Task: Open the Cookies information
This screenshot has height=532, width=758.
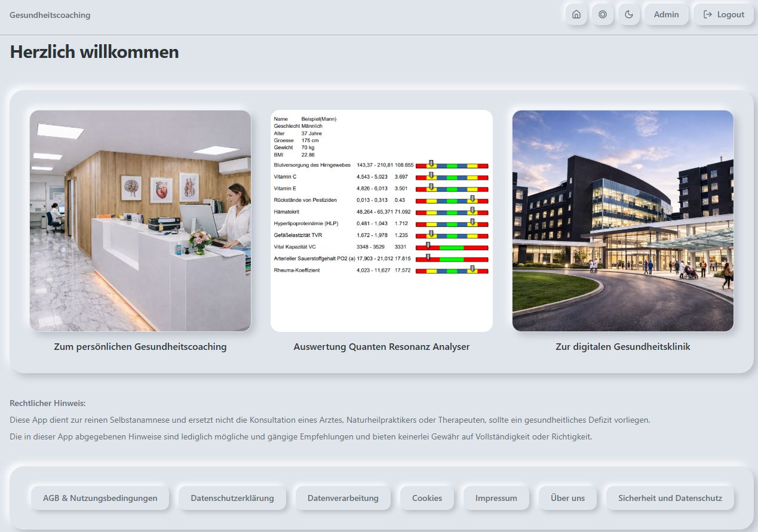Action: coord(427,498)
